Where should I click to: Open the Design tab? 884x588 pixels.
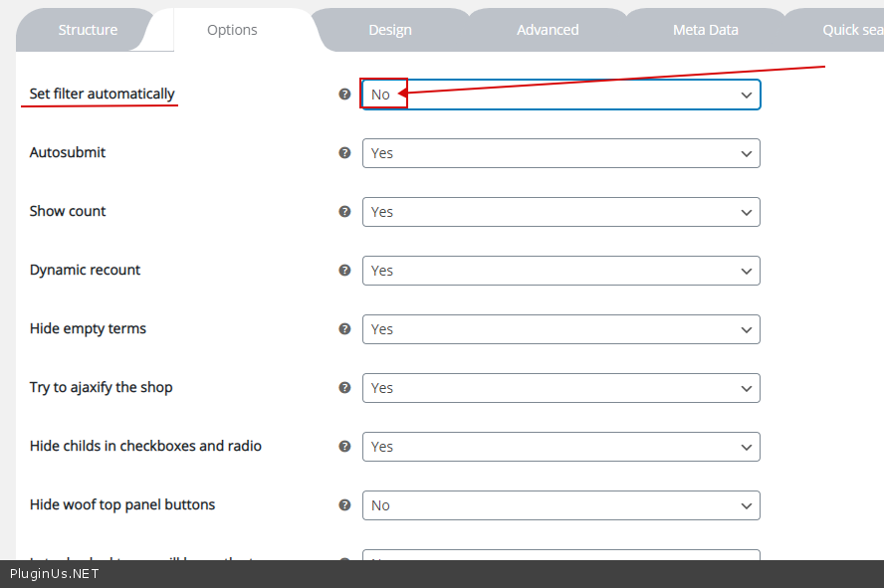tap(390, 30)
